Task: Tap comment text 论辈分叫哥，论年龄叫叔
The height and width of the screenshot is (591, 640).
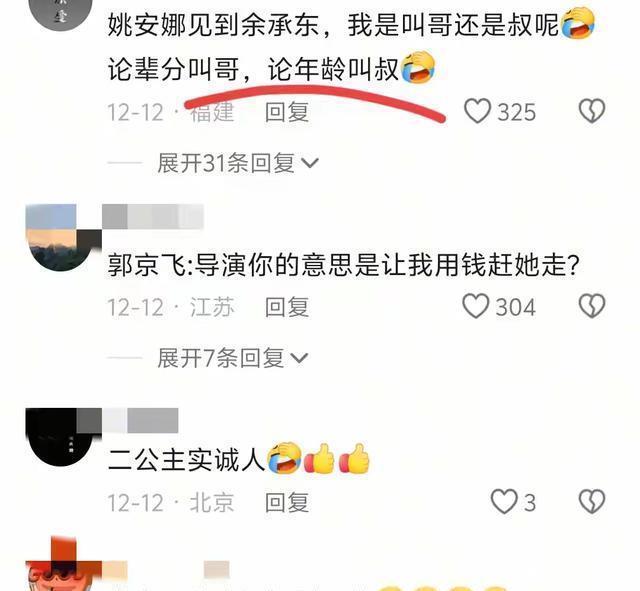Action: coord(253,69)
